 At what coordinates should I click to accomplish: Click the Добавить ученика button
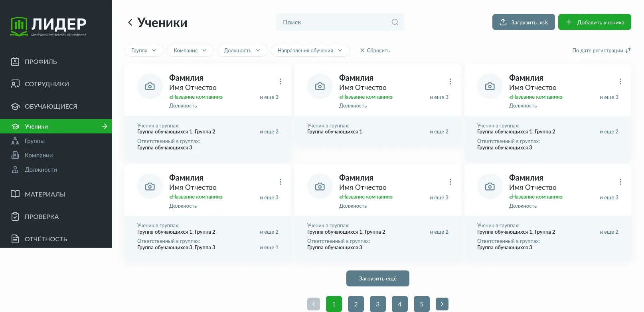tap(595, 22)
